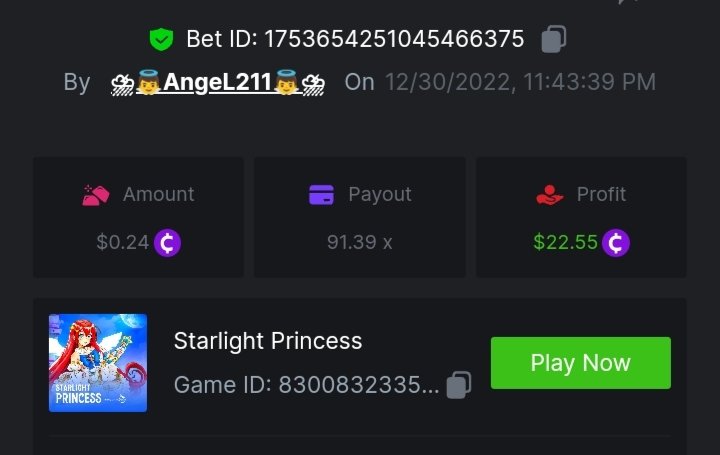Click the Payout label
Viewport: 720px width, 455px height.
[x=379, y=194]
